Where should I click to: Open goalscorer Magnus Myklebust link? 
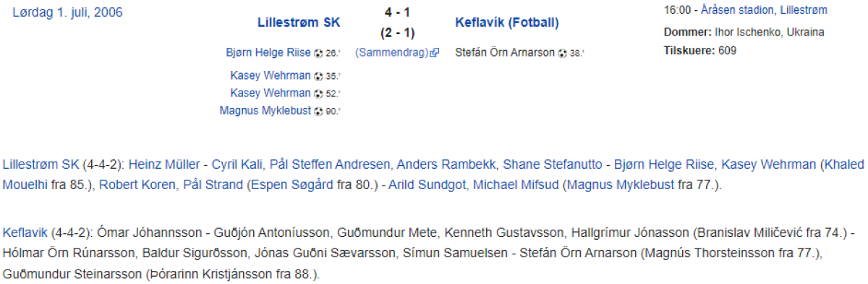tap(266, 111)
